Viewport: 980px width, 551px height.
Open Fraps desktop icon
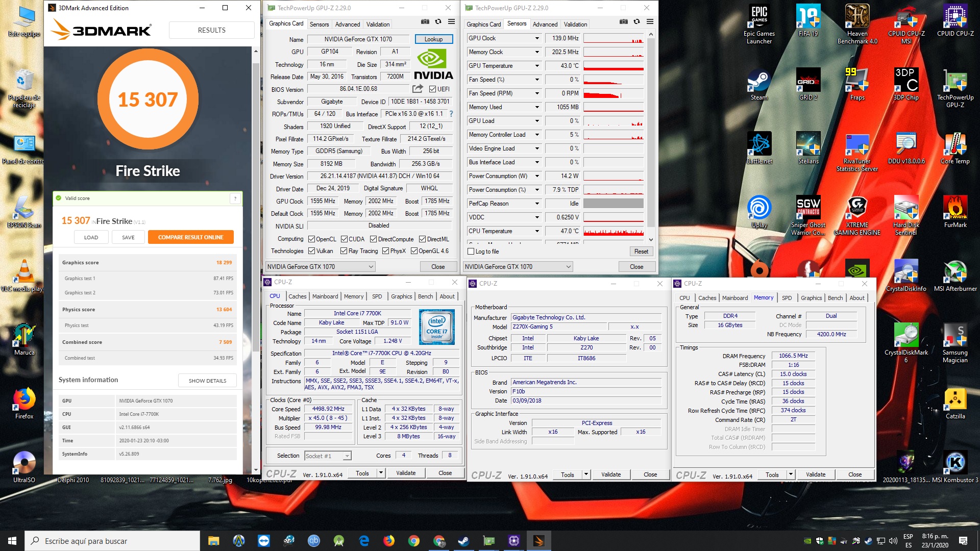coord(857,85)
